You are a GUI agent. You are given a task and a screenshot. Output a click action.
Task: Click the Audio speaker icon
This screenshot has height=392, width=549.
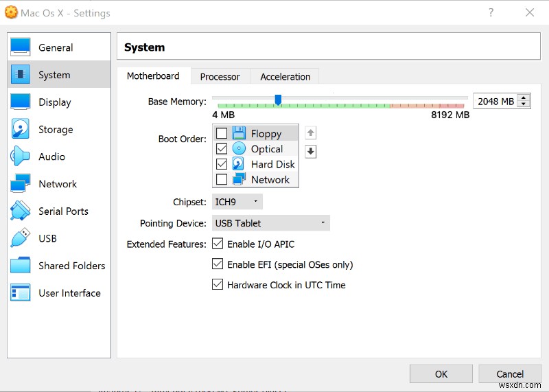pyautogui.click(x=21, y=157)
